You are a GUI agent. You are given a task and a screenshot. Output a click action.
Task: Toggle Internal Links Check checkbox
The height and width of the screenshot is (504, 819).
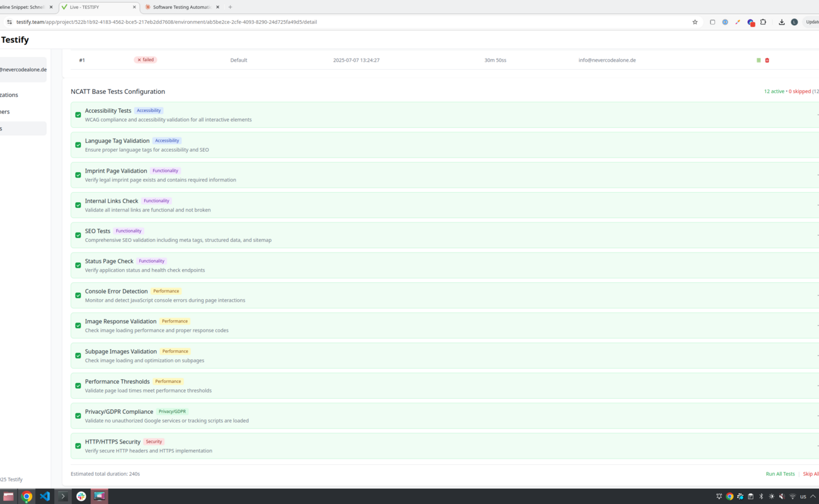point(78,205)
